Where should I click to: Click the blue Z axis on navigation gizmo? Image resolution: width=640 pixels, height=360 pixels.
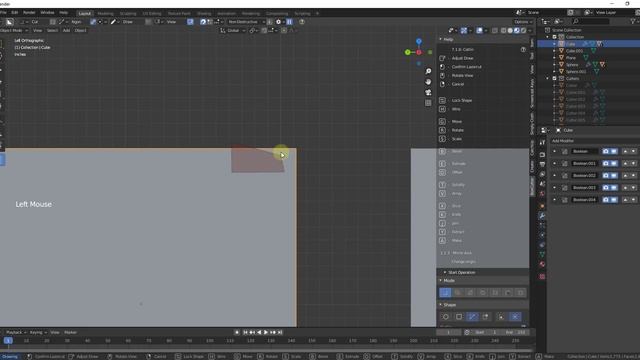point(419,41)
